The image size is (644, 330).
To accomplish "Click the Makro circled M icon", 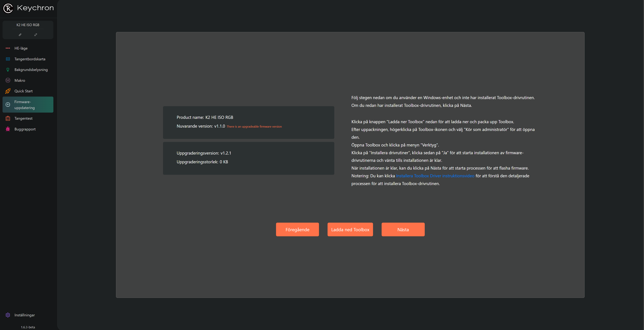I will click(x=8, y=80).
